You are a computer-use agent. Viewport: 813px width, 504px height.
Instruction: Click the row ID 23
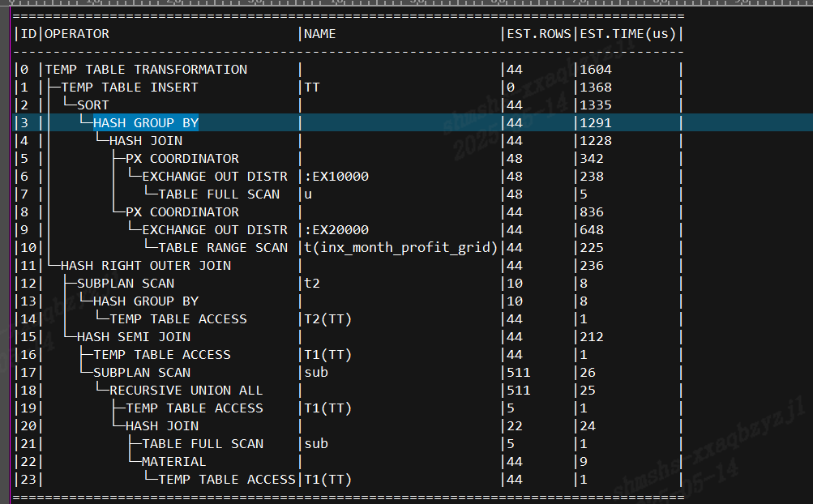point(28,479)
